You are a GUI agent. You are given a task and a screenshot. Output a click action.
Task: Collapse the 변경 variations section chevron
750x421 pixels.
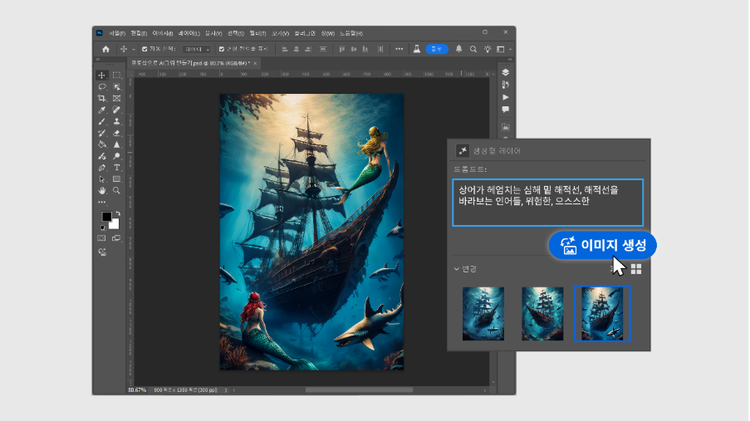456,269
